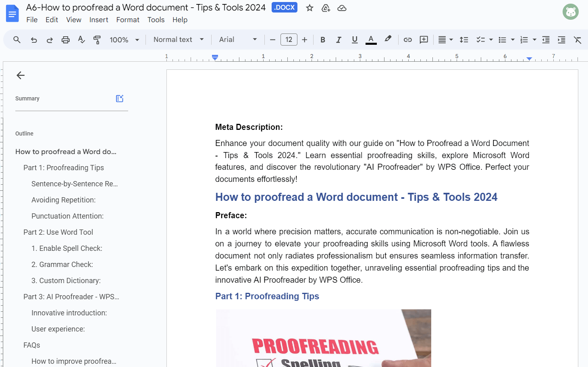
Task: Open the Edit menu
Action: (52, 20)
